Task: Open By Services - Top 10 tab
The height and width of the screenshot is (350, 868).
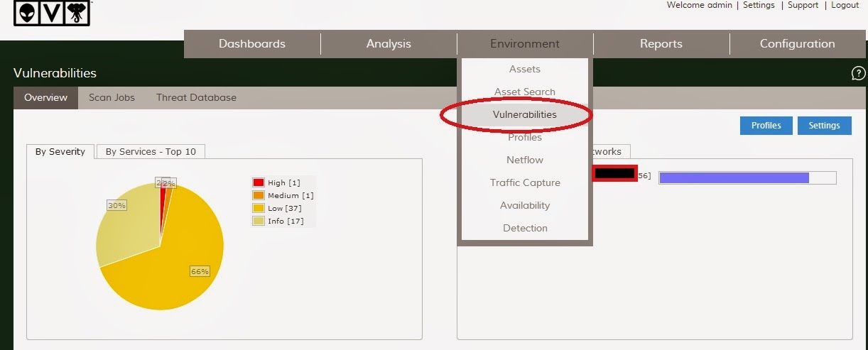Action: tap(151, 151)
